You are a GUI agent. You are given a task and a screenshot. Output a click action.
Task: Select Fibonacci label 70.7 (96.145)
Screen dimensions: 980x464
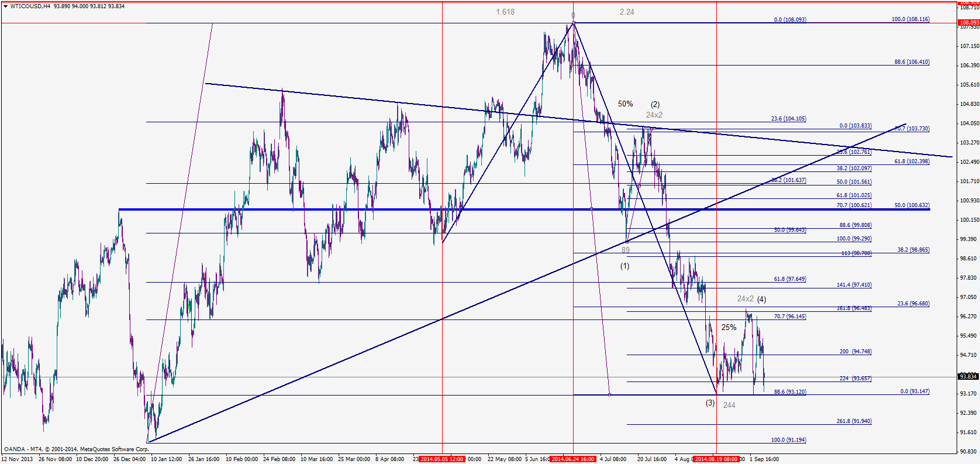[x=790, y=316]
